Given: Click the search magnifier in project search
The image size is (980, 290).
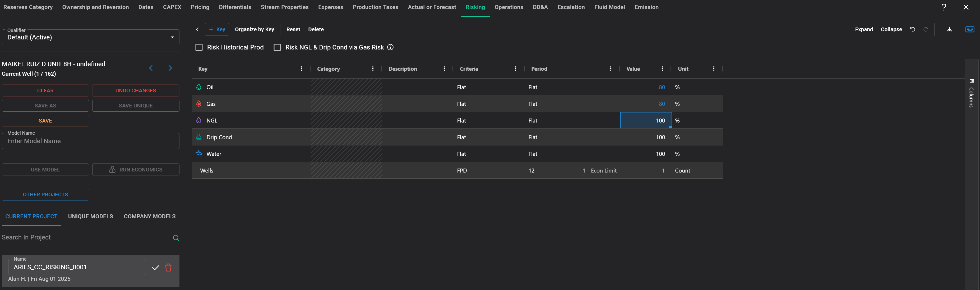Looking at the screenshot, I should 176,238.
